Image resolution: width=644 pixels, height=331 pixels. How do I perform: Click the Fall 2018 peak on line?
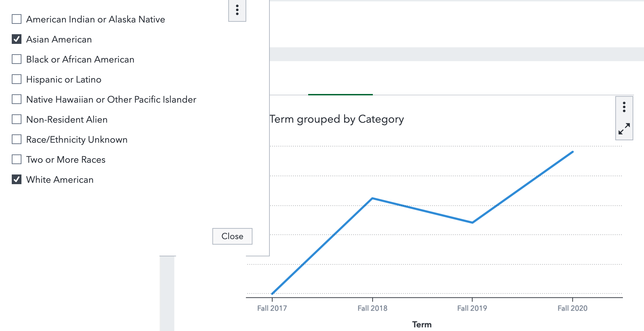tap(372, 198)
